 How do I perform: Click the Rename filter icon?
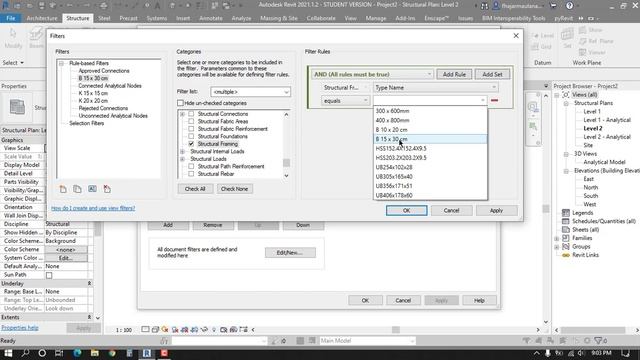pos(92,189)
